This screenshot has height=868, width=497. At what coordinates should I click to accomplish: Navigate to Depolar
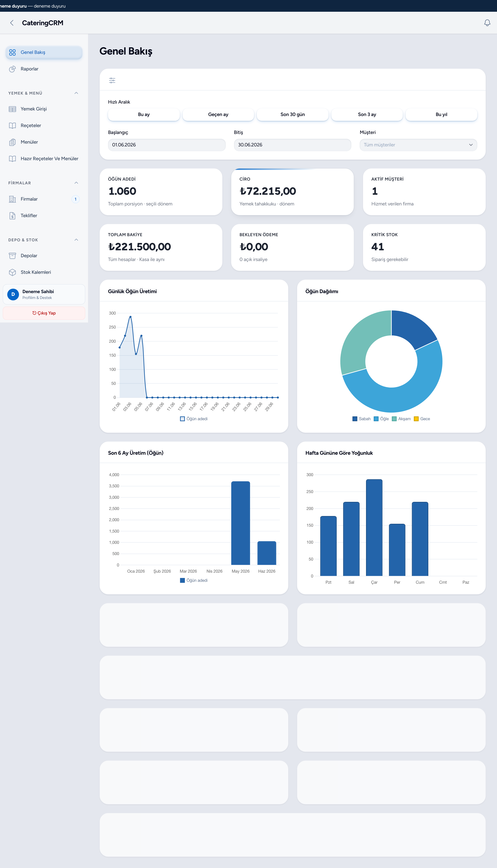(44, 256)
